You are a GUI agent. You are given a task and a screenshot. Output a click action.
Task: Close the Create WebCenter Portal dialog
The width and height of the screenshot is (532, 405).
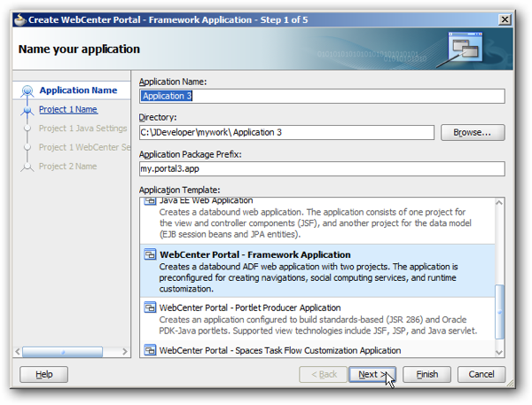(505, 19)
